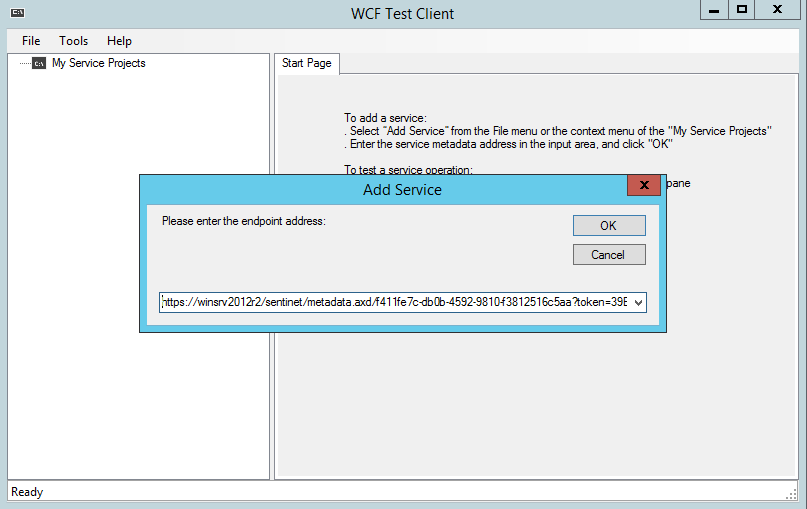The image size is (807, 509).
Task: Open the Help menu
Action: [x=119, y=41]
